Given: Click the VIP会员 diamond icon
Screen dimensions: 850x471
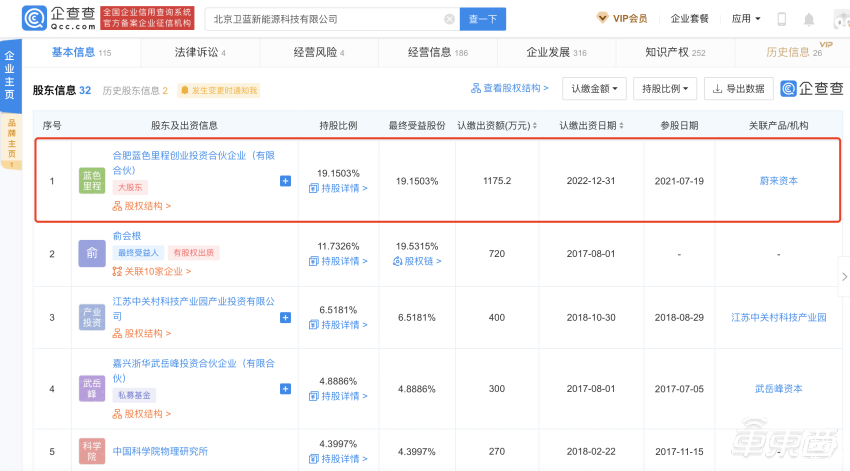Looking at the screenshot, I should point(602,18).
